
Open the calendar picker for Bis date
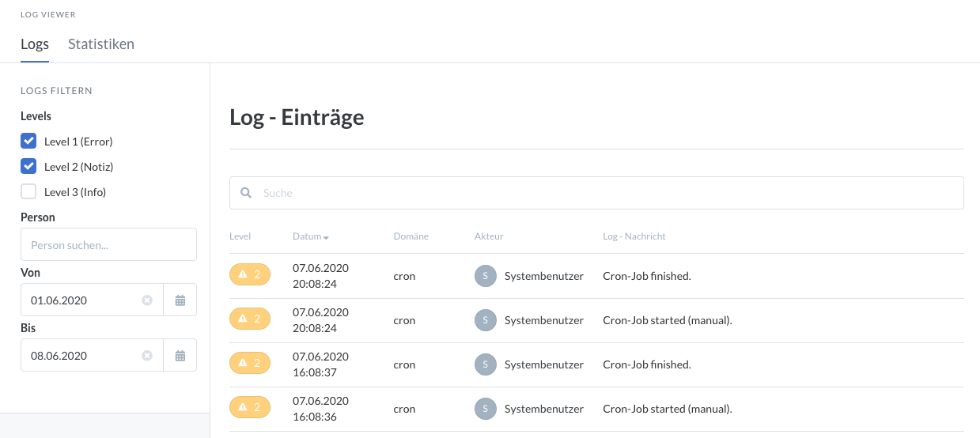(180, 356)
